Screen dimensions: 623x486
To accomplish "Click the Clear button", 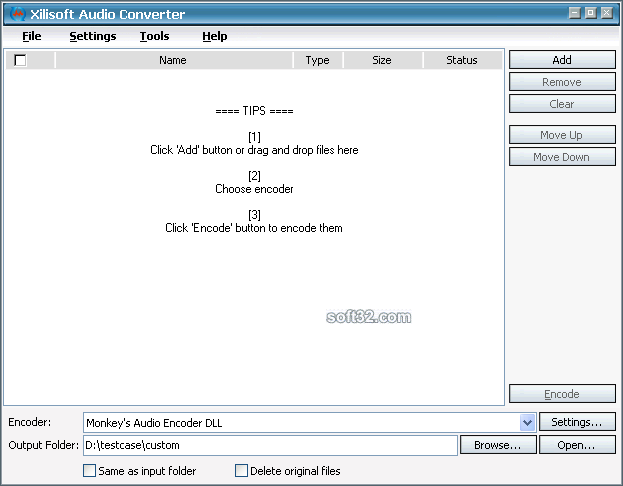I will tap(562, 104).
